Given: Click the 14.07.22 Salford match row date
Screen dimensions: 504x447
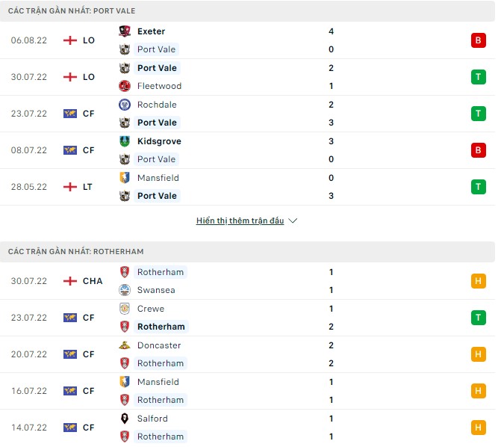Looking at the screenshot, I should point(29,428).
